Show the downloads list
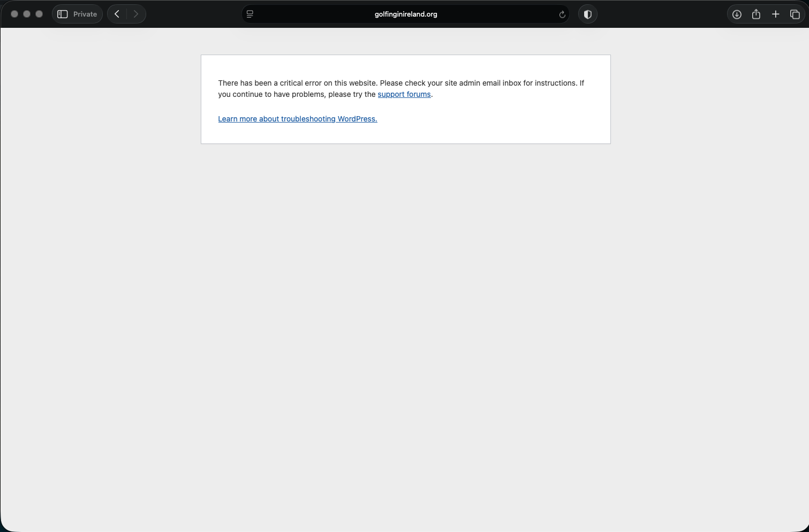The height and width of the screenshot is (532, 809). click(737, 14)
